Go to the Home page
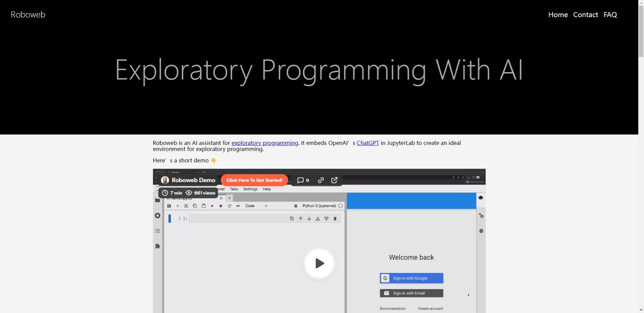The width and height of the screenshot is (644, 313). point(558,15)
